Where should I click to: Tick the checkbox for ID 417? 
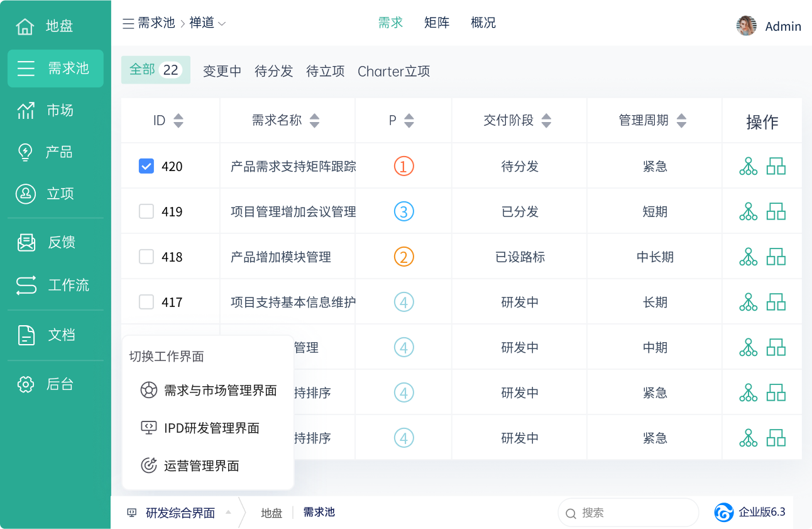[x=146, y=302]
